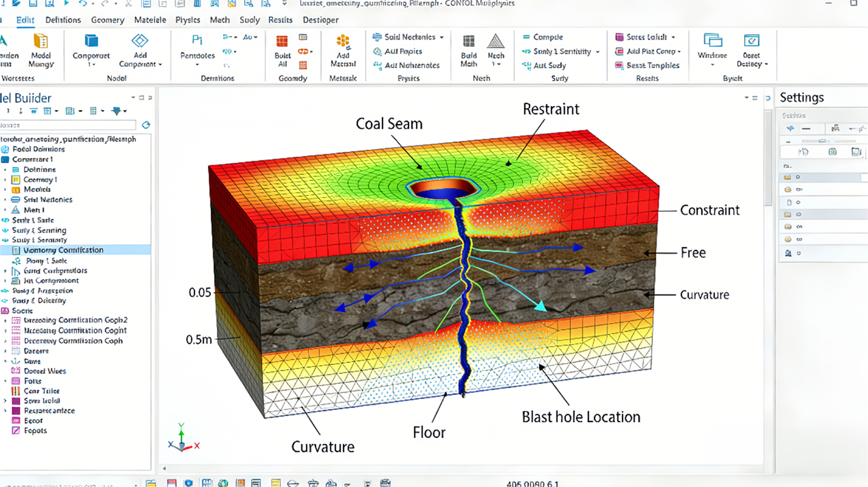Open the Model Mangy icon

[x=41, y=41]
